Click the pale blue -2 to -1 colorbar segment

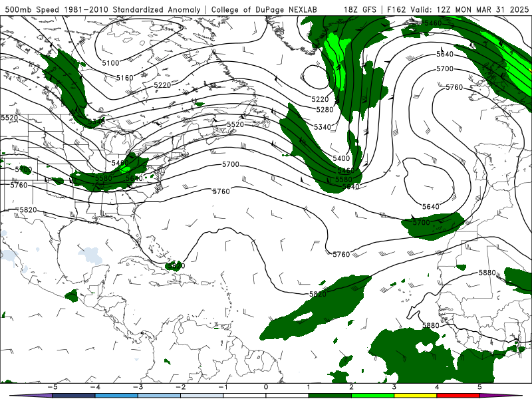(x=202, y=396)
